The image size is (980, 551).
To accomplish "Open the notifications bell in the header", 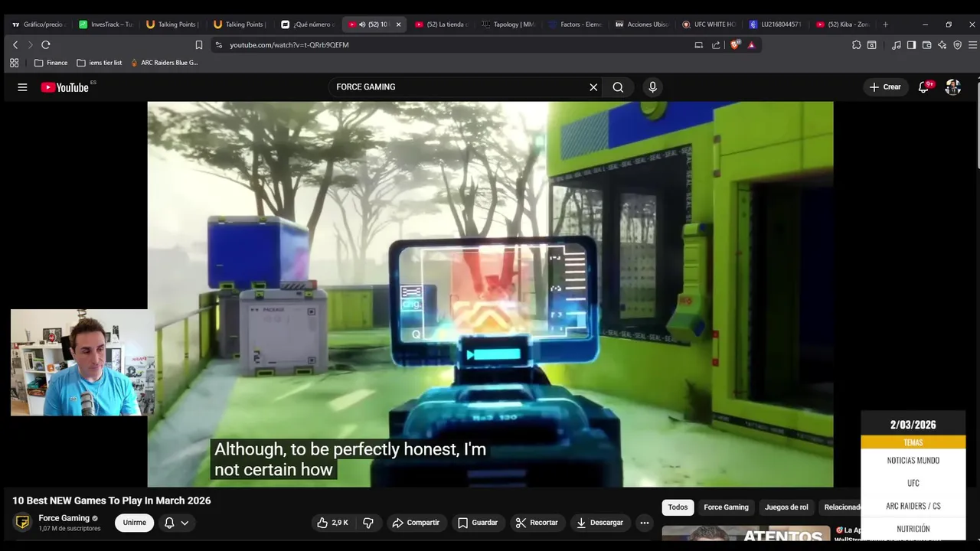I will pyautogui.click(x=924, y=87).
